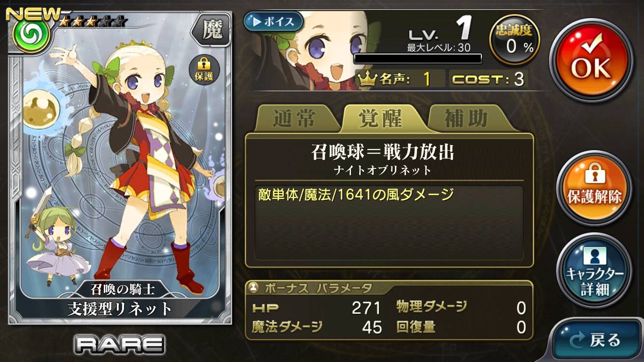The image size is (644, 362).
Task: Click the star rarity row
Action: pos(93,21)
